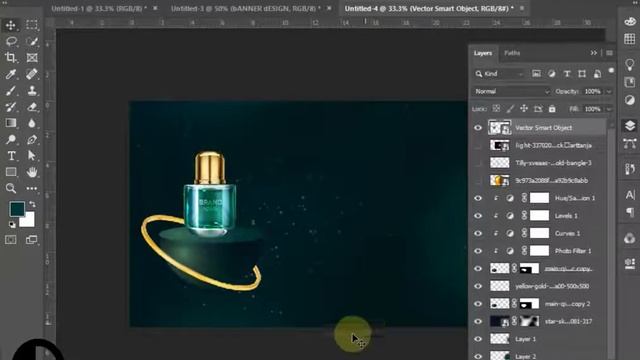Select the Pen tool
The height and width of the screenshot is (360, 640).
pos(32,140)
